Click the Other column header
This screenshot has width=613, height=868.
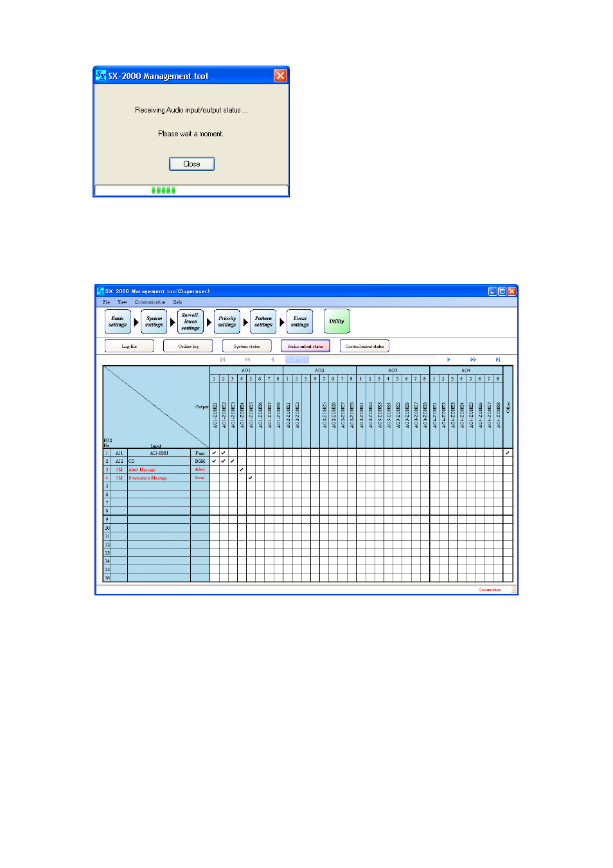[508, 407]
